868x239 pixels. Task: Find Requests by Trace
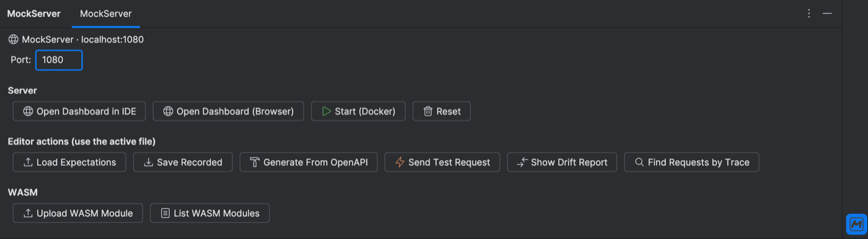click(692, 162)
